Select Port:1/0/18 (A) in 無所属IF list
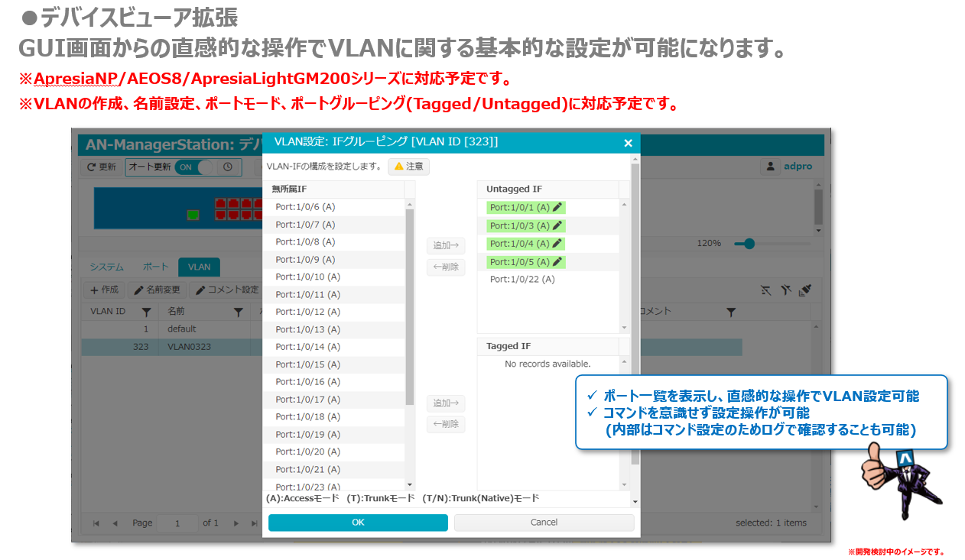This screenshot has width=965, height=560. point(333,417)
